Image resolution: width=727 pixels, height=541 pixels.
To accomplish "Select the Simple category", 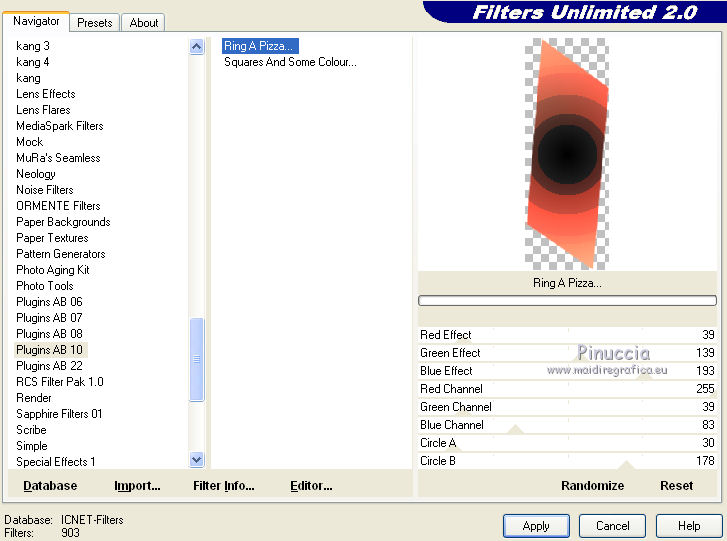I will coord(32,446).
